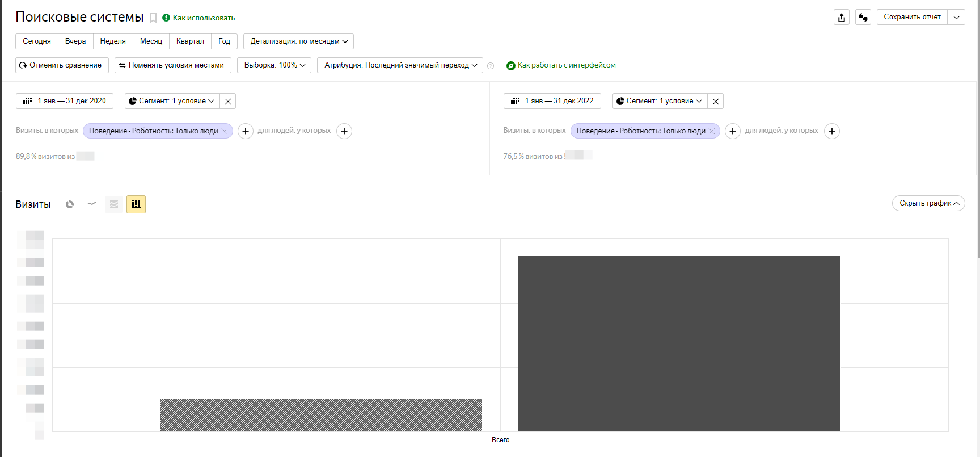Bookmark the Поисковые системы report
This screenshot has height=457, width=980.
153,18
